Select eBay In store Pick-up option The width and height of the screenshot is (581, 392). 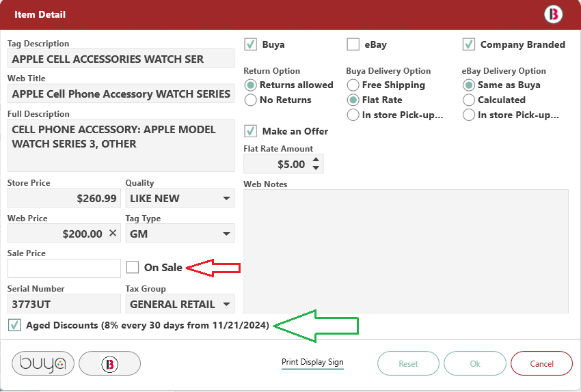coord(469,115)
